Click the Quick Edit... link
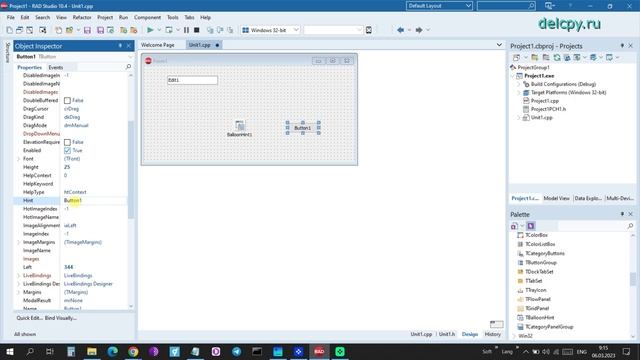The height and width of the screenshot is (360, 640). [x=29, y=318]
